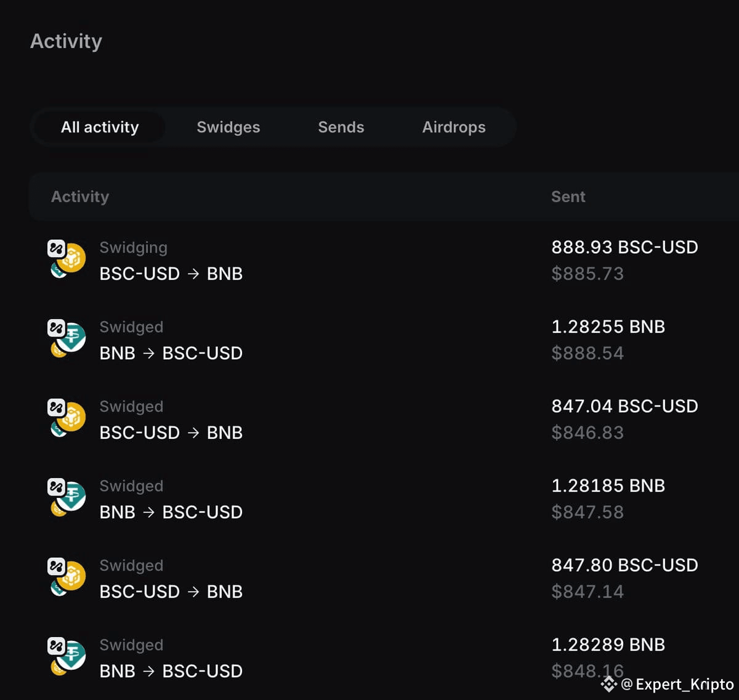Click the Activity column header
739x700 pixels.
pyautogui.click(x=80, y=197)
